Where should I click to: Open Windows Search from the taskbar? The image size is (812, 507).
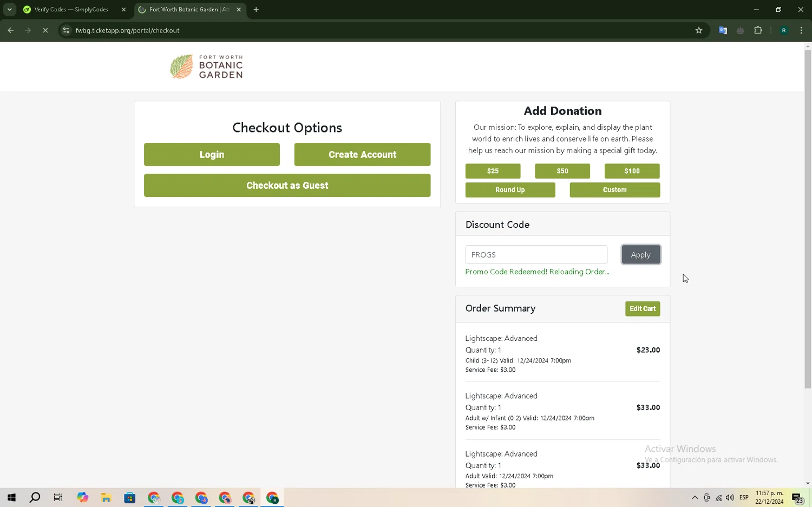tap(35, 497)
